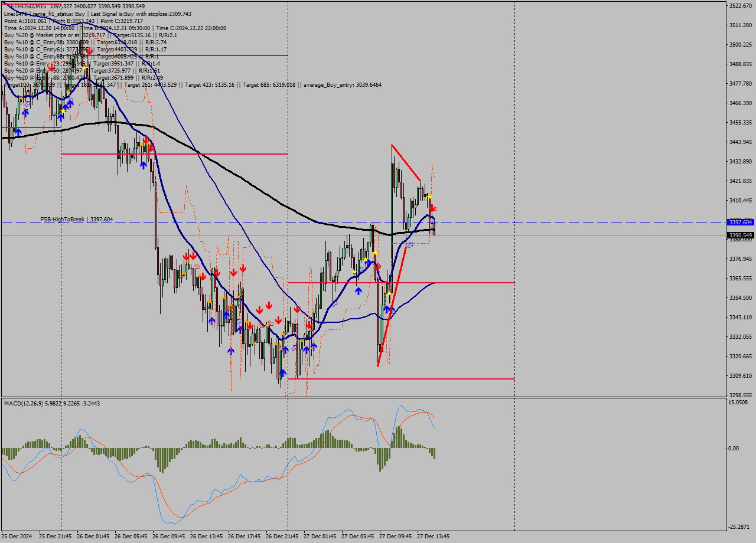Click the 3421.835 price axis label

coord(741,181)
